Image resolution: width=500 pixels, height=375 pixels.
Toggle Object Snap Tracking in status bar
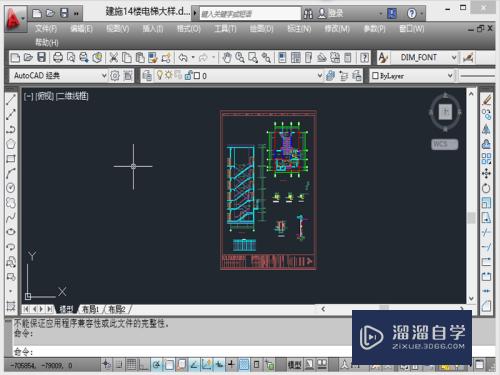(x=194, y=365)
